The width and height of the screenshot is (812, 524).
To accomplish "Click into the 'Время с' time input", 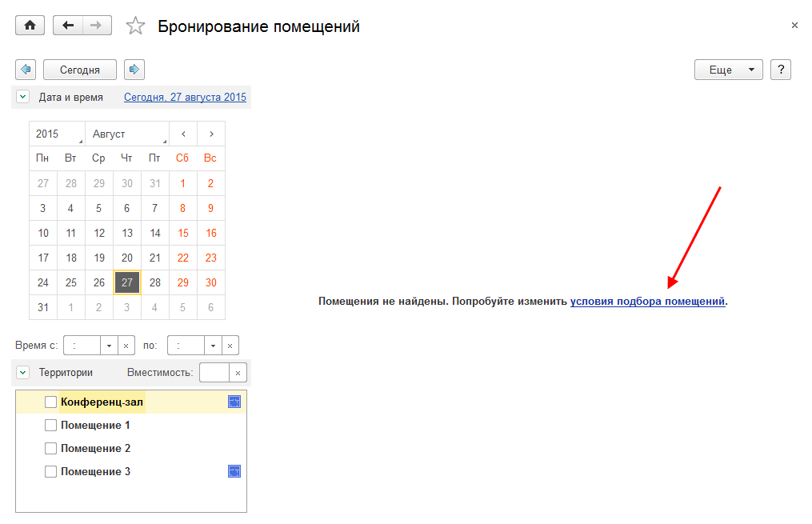I will tap(82, 346).
